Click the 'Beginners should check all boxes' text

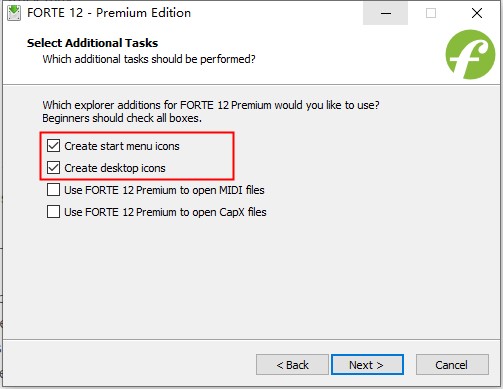(x=122, y=118)
